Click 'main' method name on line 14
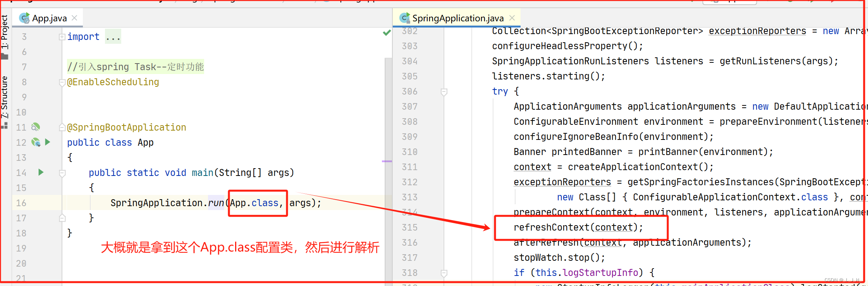 click(x=203, y=173)
